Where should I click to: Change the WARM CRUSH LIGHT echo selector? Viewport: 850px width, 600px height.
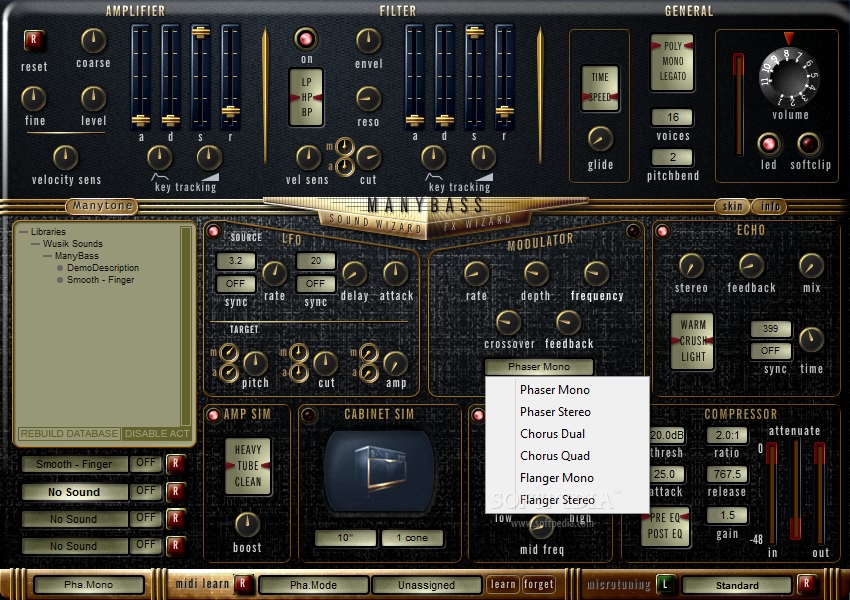(692, 341)
